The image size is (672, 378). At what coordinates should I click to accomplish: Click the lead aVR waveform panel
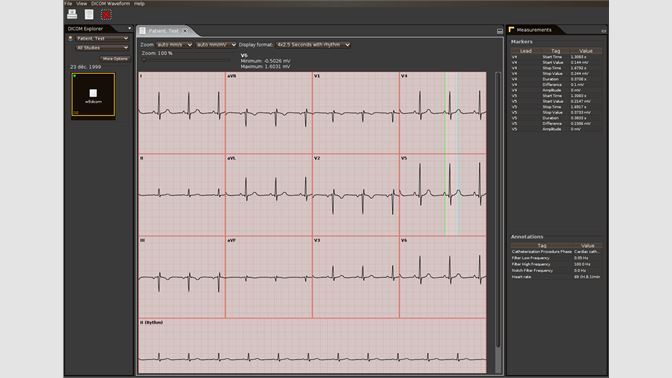coord(269,113)
